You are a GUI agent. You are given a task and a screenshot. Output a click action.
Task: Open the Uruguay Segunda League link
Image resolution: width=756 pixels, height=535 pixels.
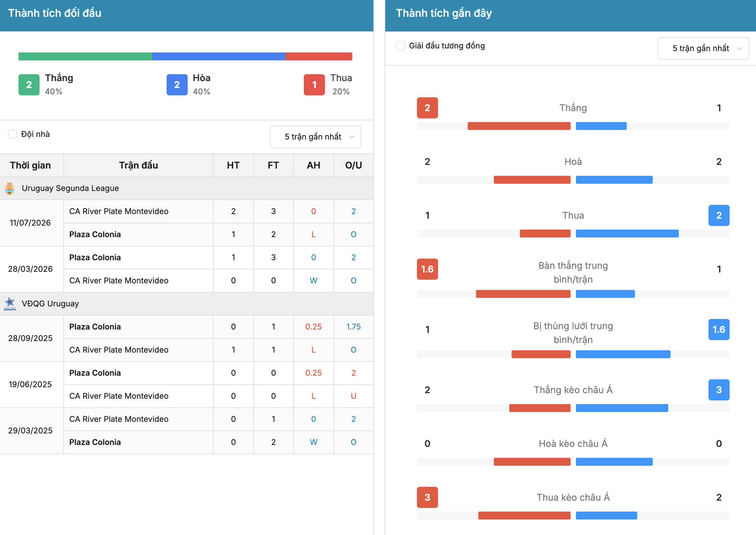coord(70,188)
